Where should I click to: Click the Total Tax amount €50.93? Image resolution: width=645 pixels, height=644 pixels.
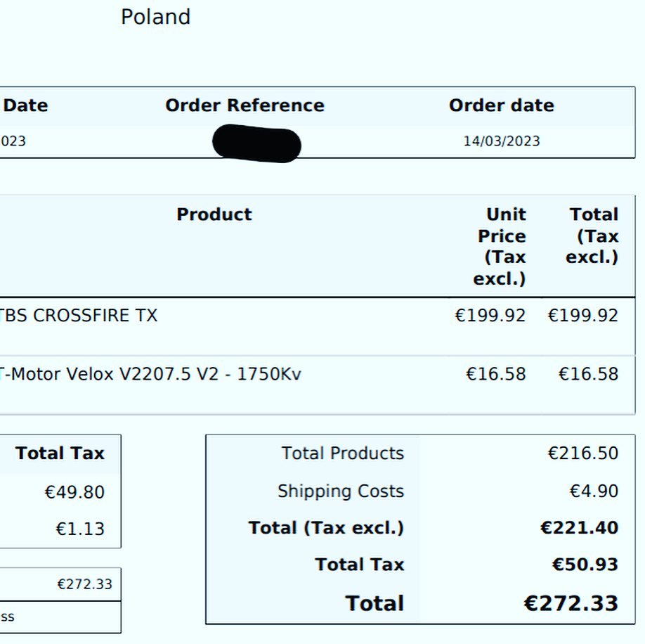(x=585, y=564)
